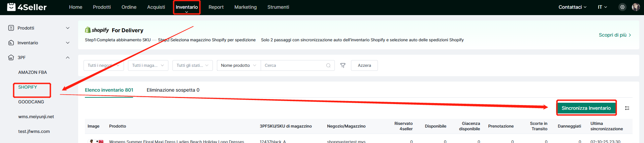
Task: Open the Acquisti menu
Action: [156, 7]
